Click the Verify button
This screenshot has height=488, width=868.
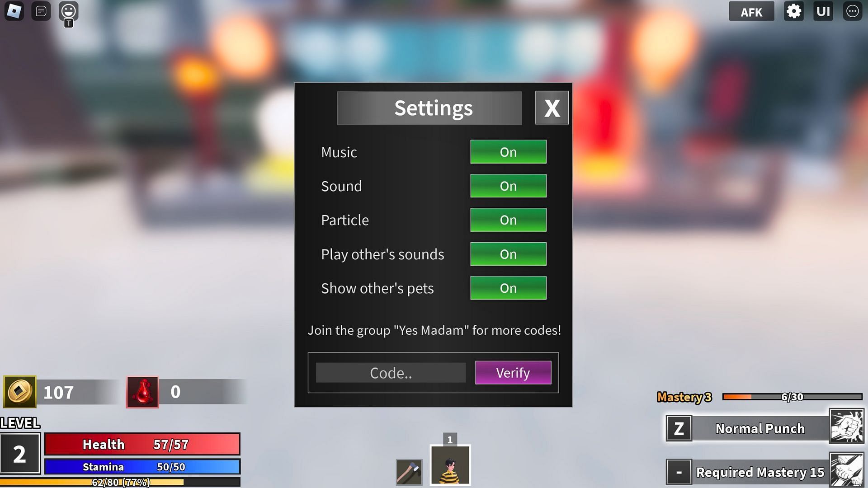point(513,372)
